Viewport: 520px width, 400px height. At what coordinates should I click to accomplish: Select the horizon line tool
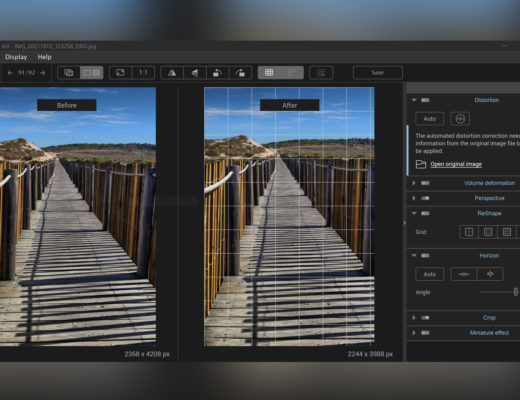464,274
